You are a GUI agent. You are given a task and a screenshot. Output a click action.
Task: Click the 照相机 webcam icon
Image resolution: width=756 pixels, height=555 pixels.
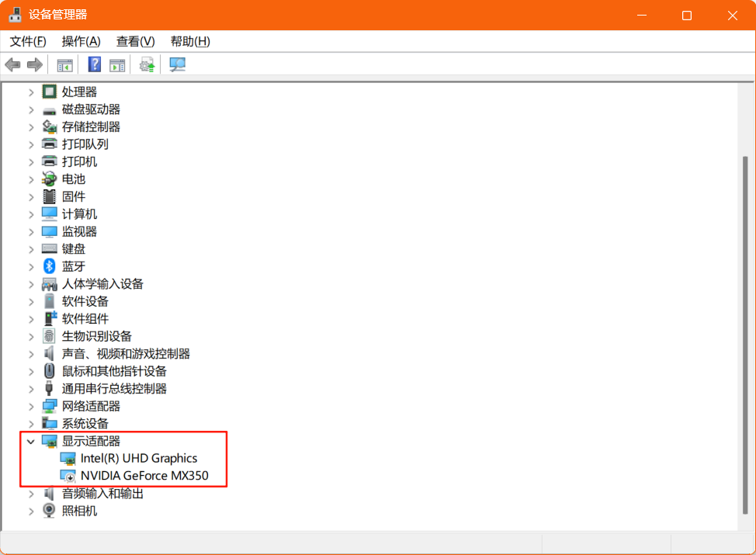(49, 510)
